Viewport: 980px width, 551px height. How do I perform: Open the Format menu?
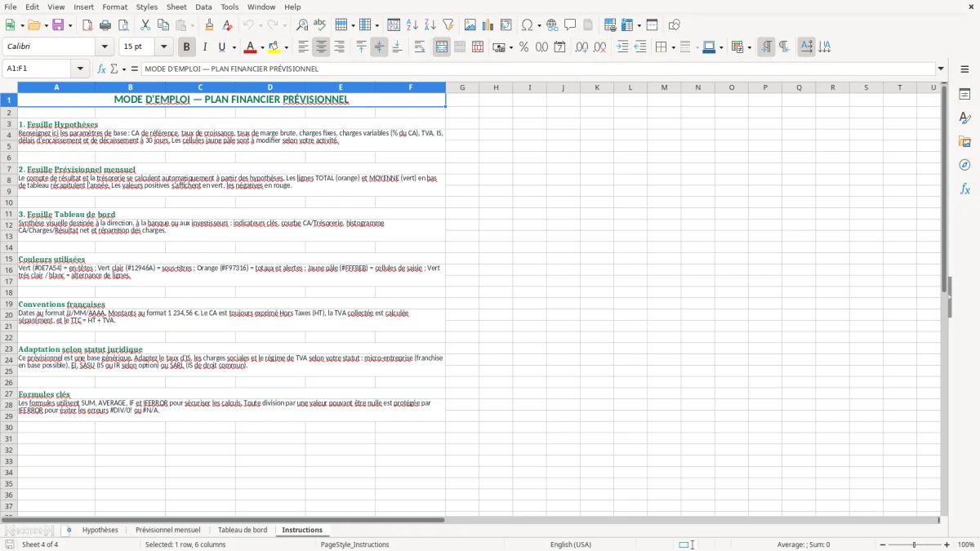point(114,7)
